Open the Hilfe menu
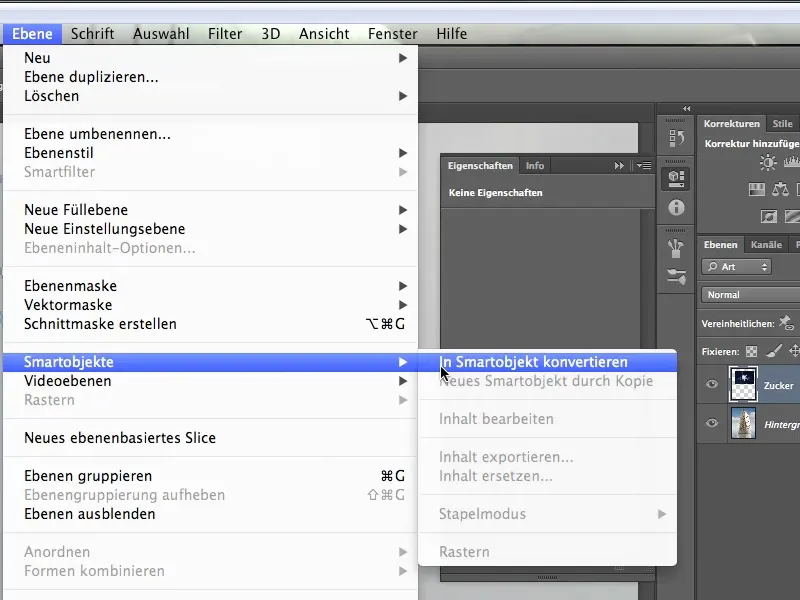 coord(452,34)
